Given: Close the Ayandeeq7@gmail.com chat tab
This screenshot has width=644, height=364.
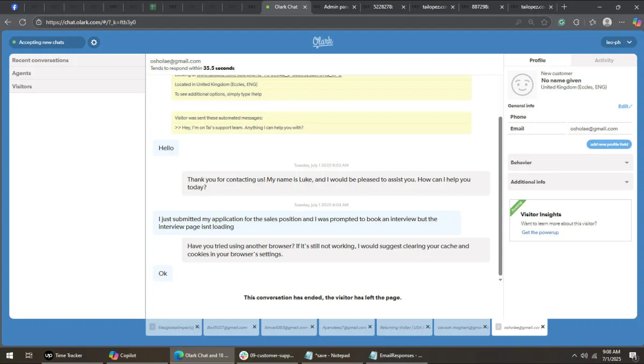Looking at the screenshot, I should point(370,326).
